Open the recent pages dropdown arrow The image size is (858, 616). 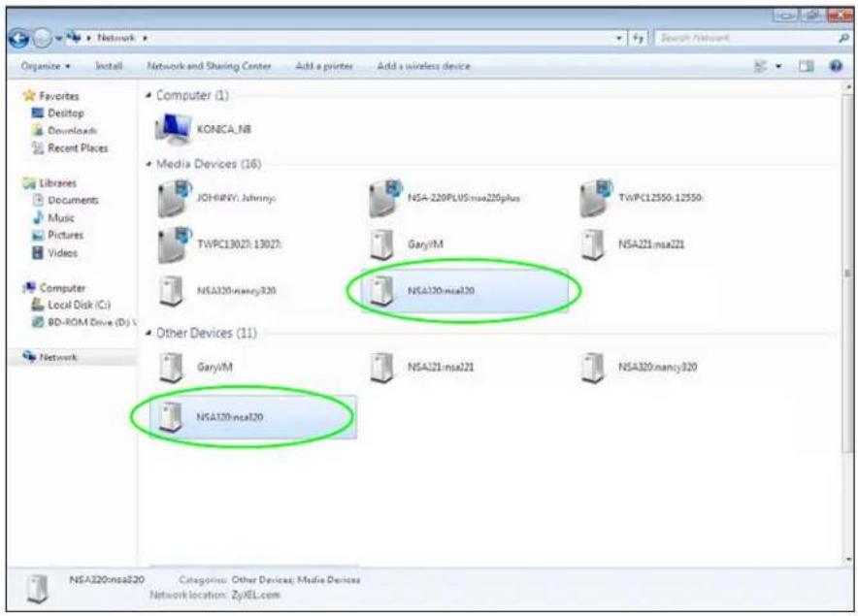[x=58, y=39]
